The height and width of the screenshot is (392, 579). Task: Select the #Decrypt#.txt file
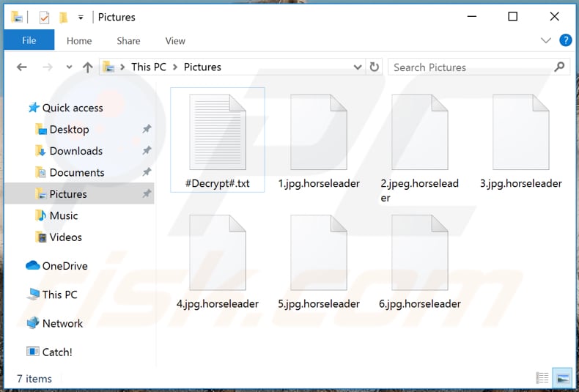coord(218,139)
